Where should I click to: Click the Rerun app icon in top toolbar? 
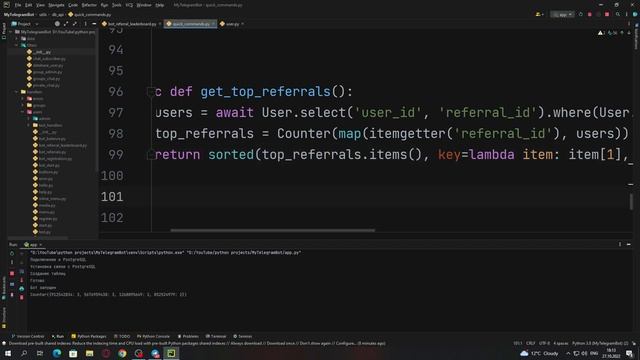pos(580,14)
